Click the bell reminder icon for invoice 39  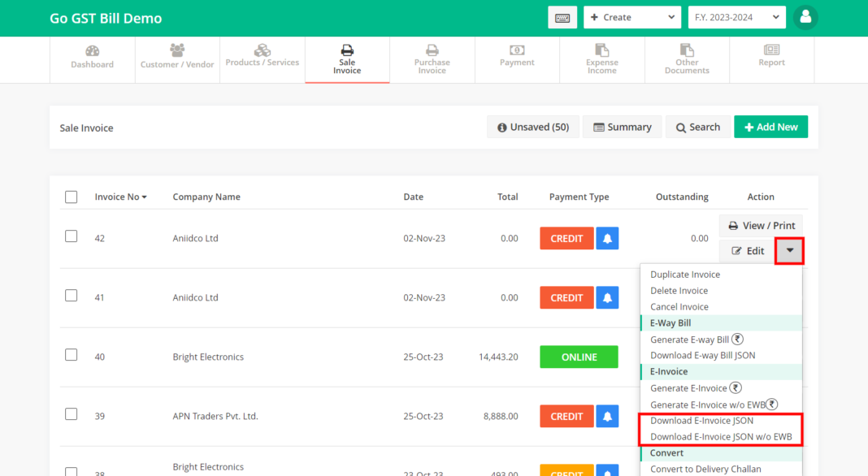coord(607,416)
